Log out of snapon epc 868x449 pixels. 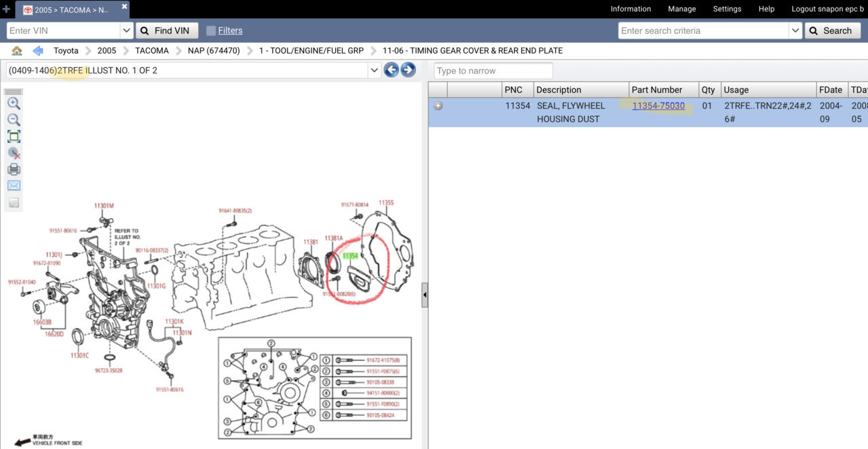tap(827, 9)
